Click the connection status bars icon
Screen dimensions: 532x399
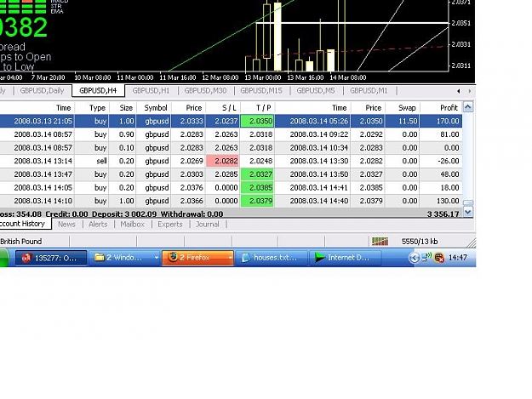tap(380, 242)
